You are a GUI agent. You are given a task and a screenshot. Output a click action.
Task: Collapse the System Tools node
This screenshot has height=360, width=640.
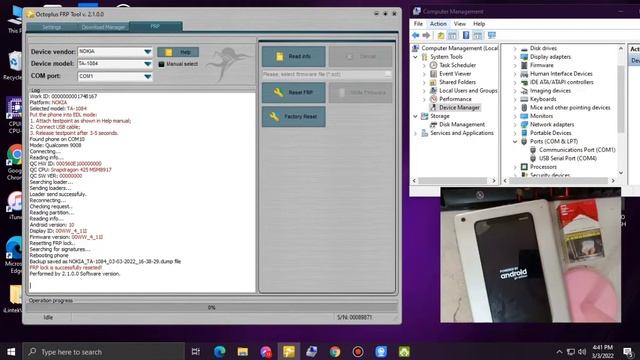[416, 57]
